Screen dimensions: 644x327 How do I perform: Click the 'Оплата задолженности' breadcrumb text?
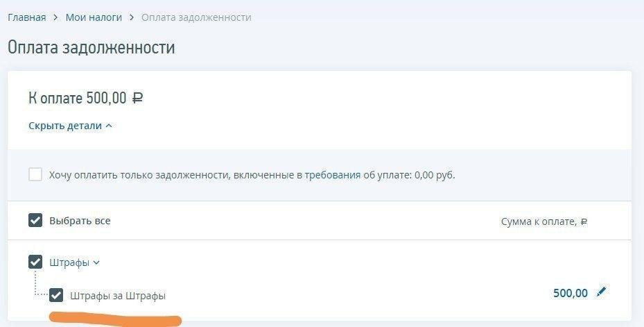tap(196, 17)
